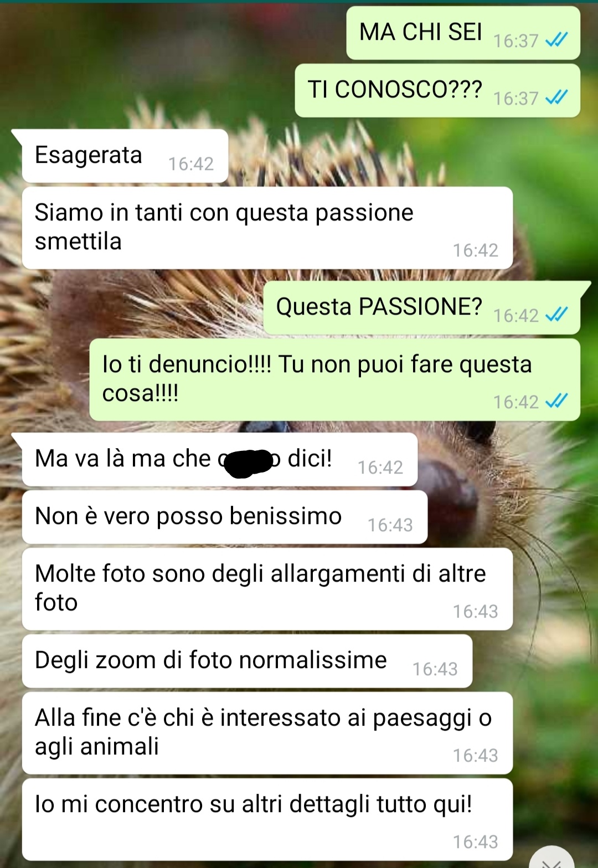Screen dimensions: 598x868
Task: Tap the 'Io ti denuncio!!!!' sent message
Action: (x=335, y=380)
